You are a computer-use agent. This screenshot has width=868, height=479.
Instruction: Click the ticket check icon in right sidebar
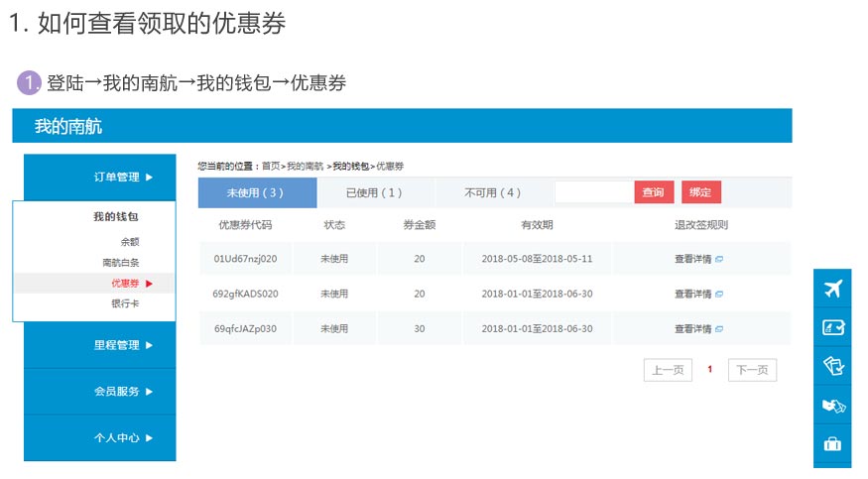coord(832,367)
